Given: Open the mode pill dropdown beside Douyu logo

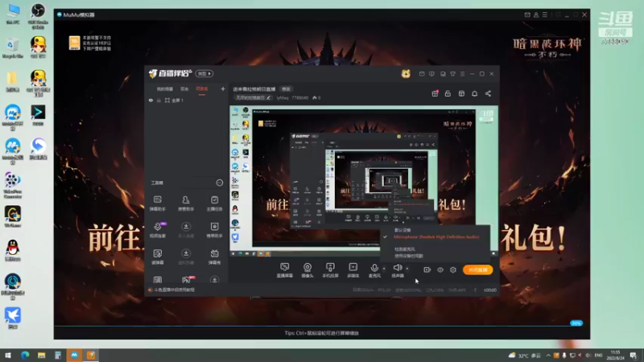Looking at the screenshot, I should 204,73.
